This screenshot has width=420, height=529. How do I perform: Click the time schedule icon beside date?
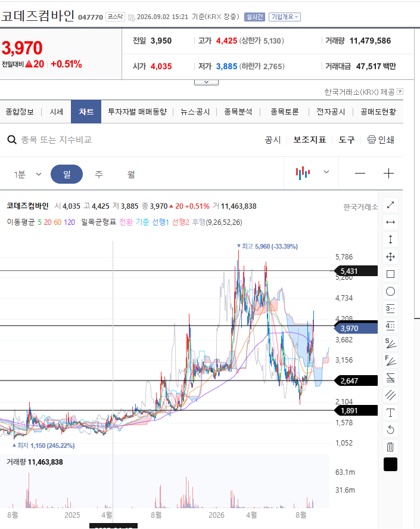click(x=132, y=17)
